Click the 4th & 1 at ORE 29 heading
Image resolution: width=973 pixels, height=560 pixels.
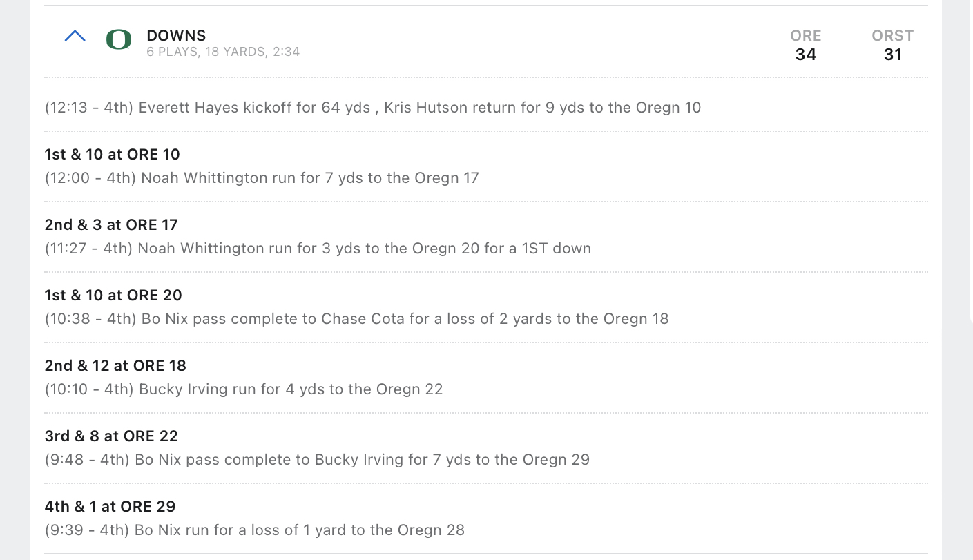tap(110, 506)
